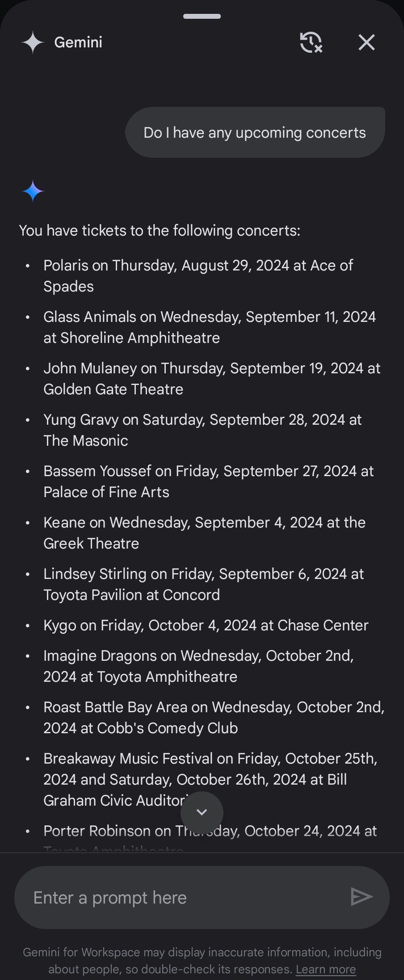Tap the Yung Gravy at The Masonic entry
Screen dimensions: 404x980
[202, 430]
